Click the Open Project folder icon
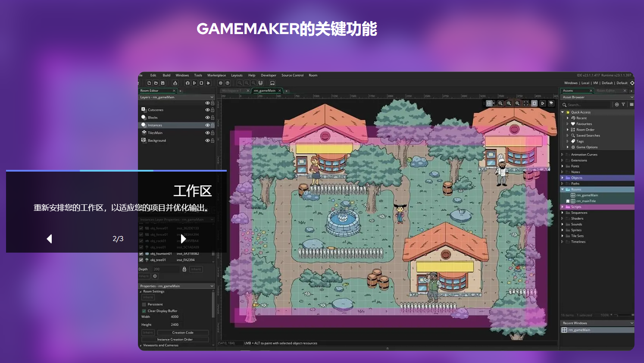 (x=156, y=83)
